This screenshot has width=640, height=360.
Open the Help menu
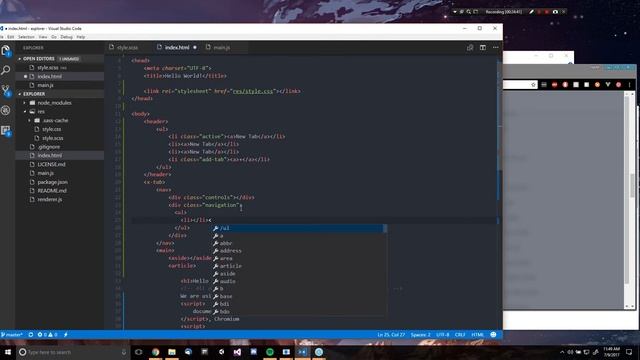coord(81,37)
